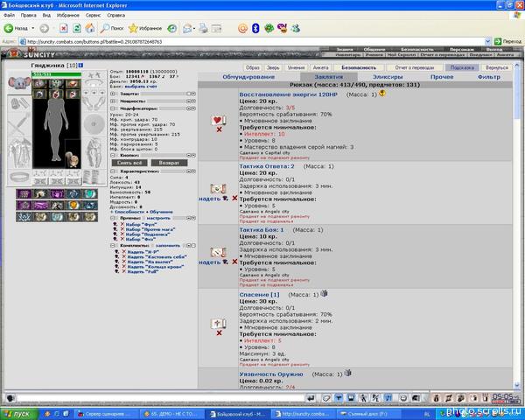The width and height of the screenshot is (525, 420).
Task: Open the Зверь button
Action: point(273,67)
